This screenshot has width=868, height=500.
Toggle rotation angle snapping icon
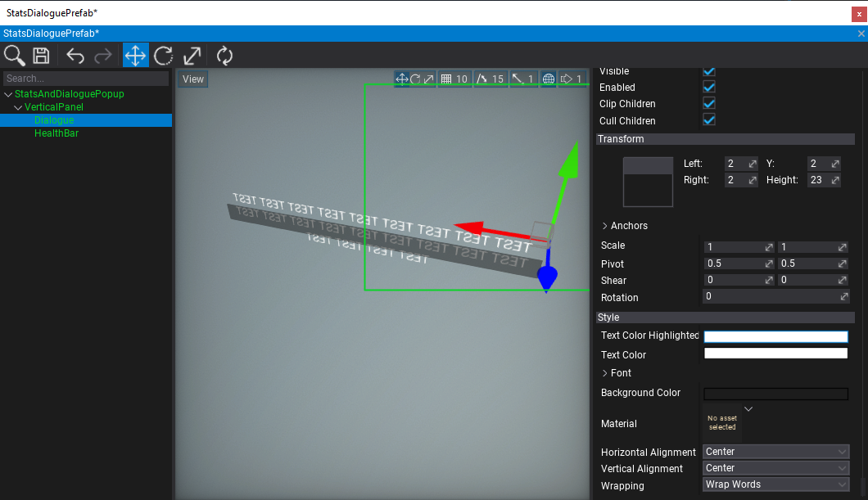482,79
